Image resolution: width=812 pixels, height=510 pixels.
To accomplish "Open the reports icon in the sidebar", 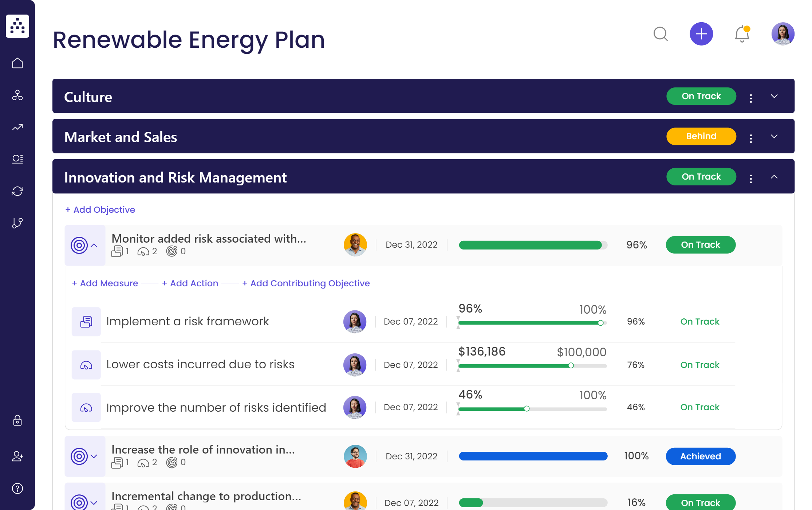I will click(17, 159).
